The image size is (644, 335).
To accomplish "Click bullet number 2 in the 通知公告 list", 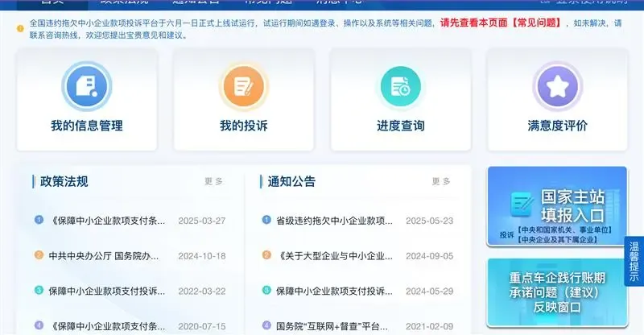I will click(266, 255).
